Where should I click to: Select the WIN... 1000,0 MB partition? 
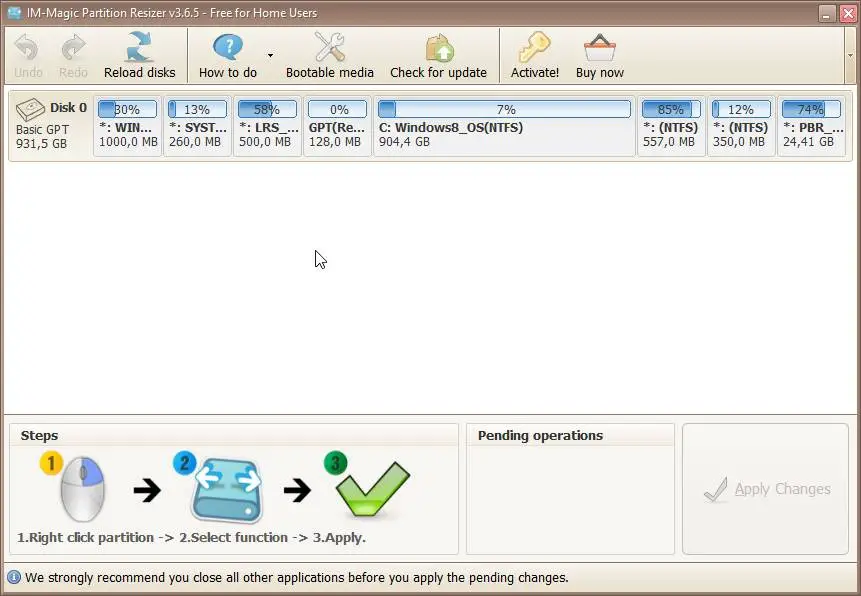coord(127,126)
